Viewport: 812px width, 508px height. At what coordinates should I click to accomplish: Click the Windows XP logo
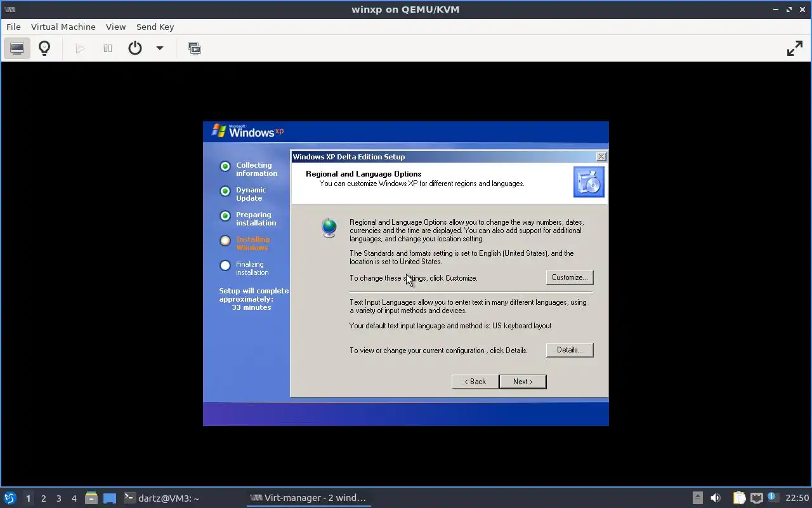click(247, 131)
